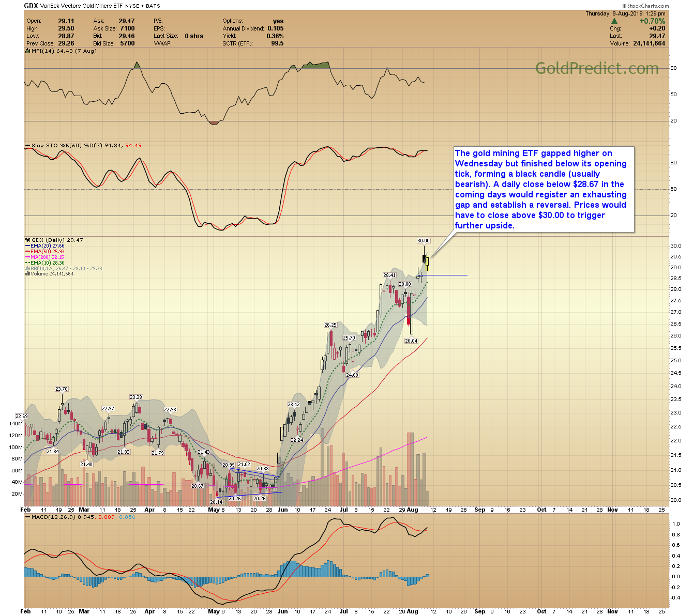This screenshot has height=616, width=693.
Task: Click the '21.43' April price label
Action: point(203,452)
